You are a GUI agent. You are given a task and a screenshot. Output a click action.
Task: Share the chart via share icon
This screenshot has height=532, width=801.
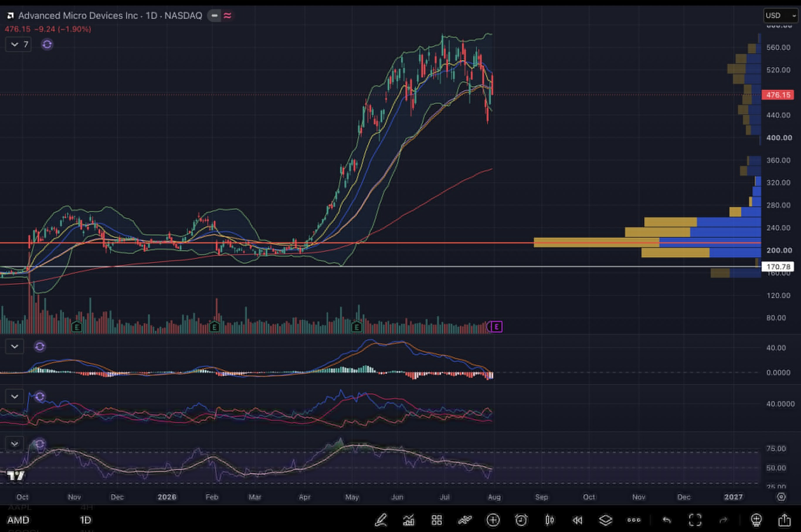click(x=785, y=520)
